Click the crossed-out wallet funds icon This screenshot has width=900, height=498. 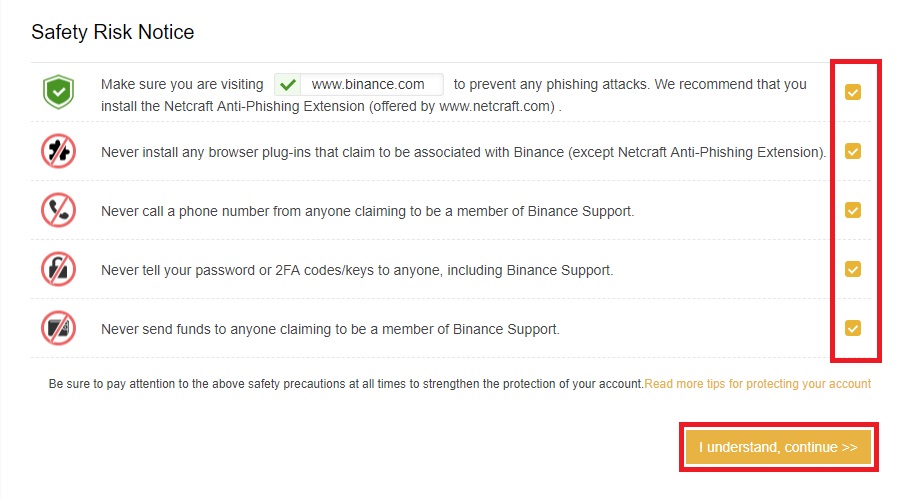58,328
